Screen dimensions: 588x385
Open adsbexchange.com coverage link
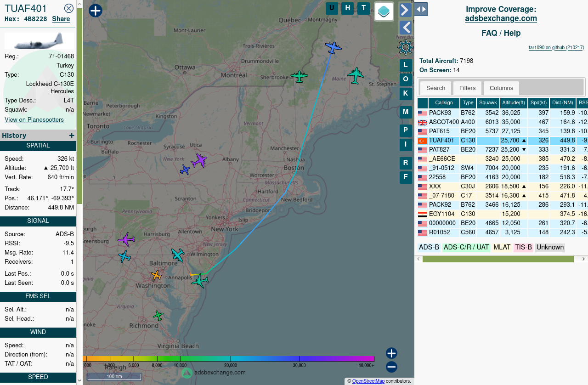501,19
